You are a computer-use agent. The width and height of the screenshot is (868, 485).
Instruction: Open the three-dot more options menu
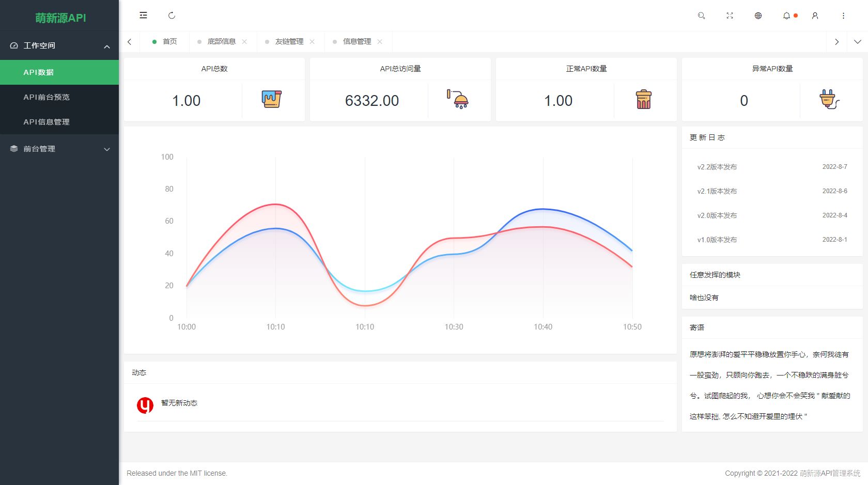[843, 15]
